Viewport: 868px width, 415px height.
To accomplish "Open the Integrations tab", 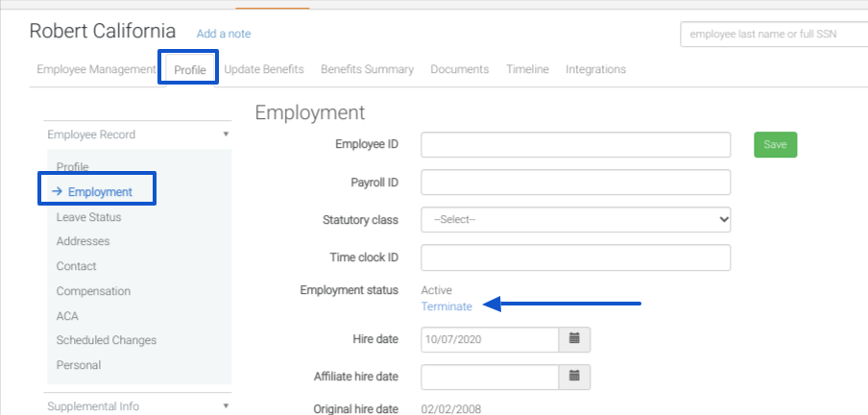I will (595, 69).
